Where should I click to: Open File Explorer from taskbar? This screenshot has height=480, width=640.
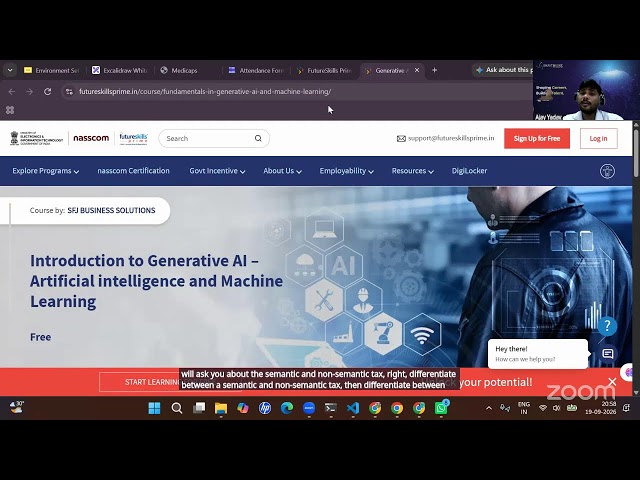(x=221, y=408)
